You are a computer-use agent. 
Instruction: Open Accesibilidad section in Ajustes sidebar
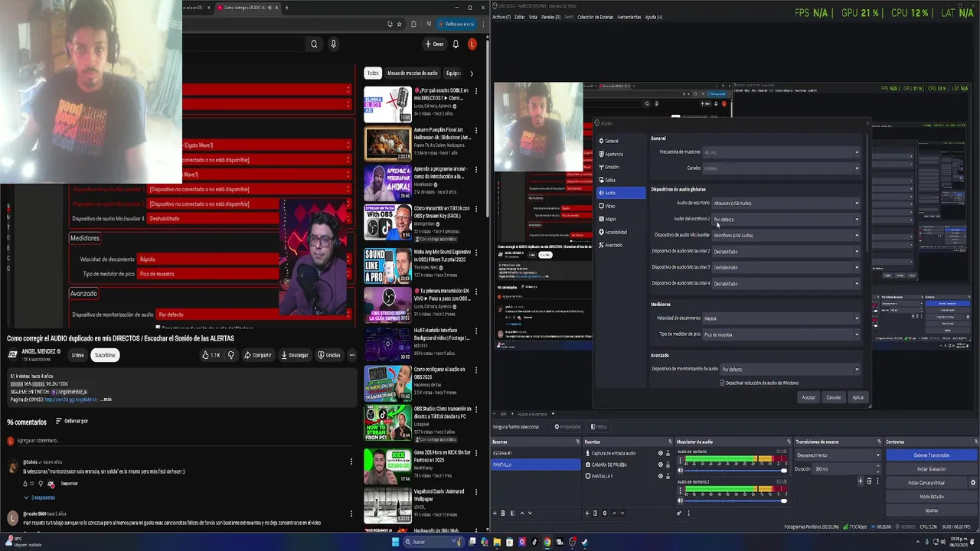[x=621, y=232]
